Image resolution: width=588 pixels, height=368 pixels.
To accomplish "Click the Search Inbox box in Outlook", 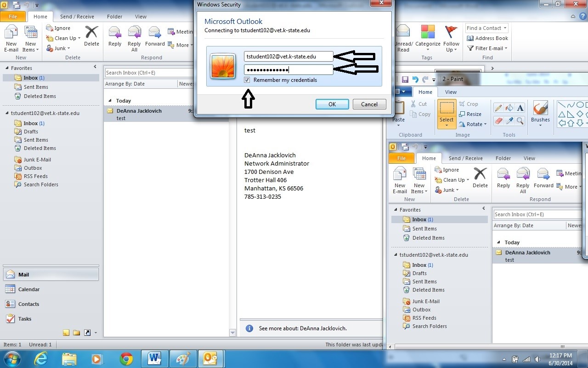I will pyautogui.click(x=149, y=73).
